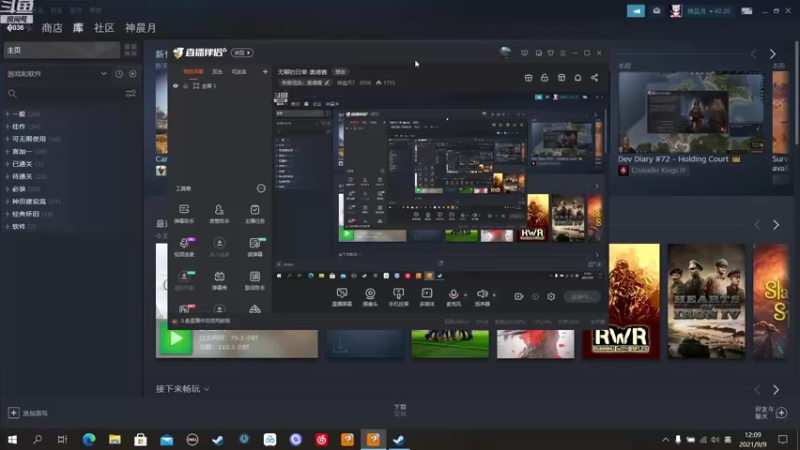Open the Windows Start menu

point(12,439)
